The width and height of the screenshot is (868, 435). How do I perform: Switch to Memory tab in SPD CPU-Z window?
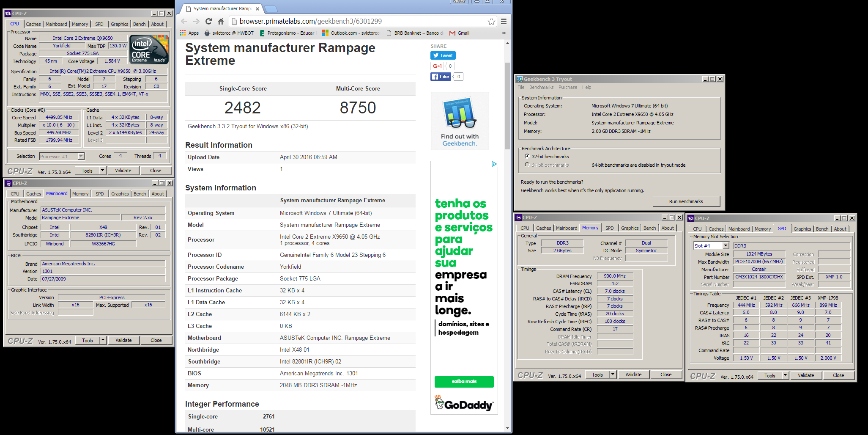(762, 229)
